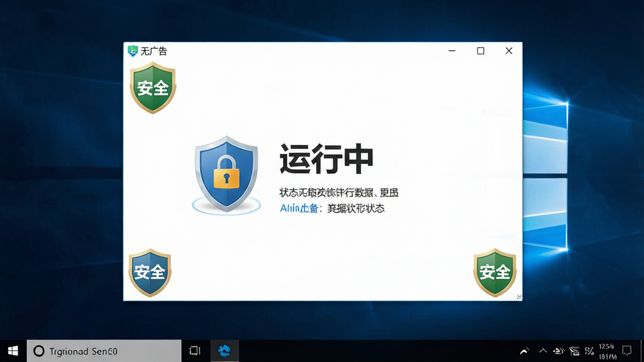This screenshot has width=644, height=362.
Task: Click the taskbar clock
Action: 608,351
